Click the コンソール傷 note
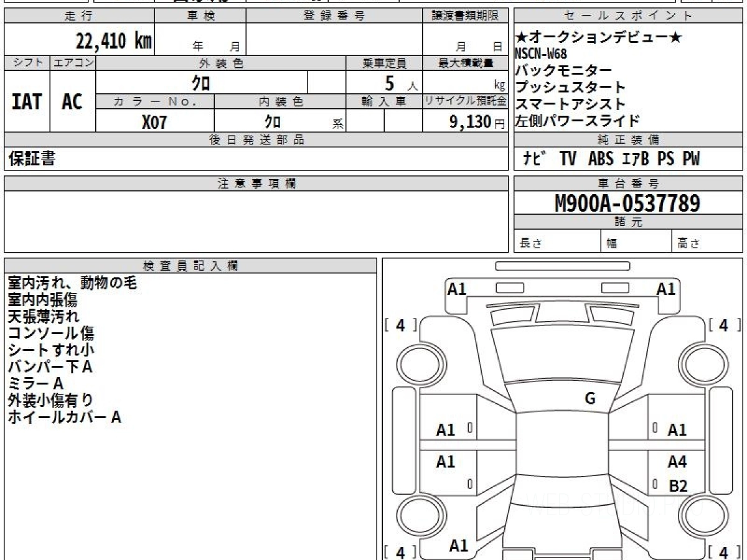Viewport: 747px width, 560px height. (51, 334)
